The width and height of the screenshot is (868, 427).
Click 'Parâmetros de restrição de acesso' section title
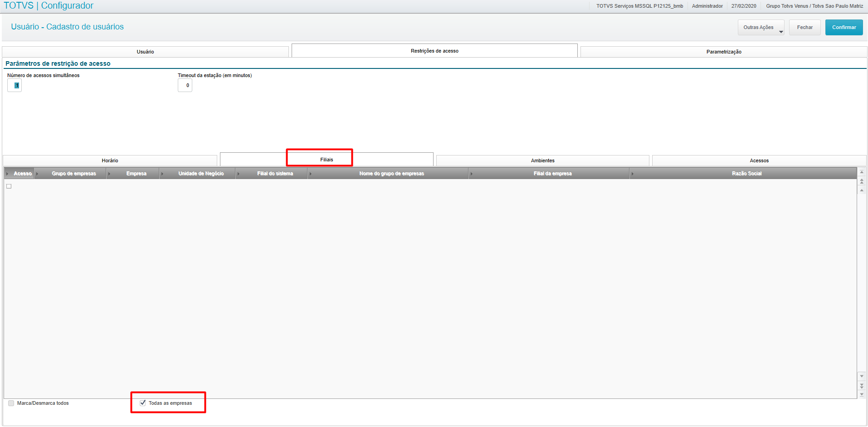point(58,63)
